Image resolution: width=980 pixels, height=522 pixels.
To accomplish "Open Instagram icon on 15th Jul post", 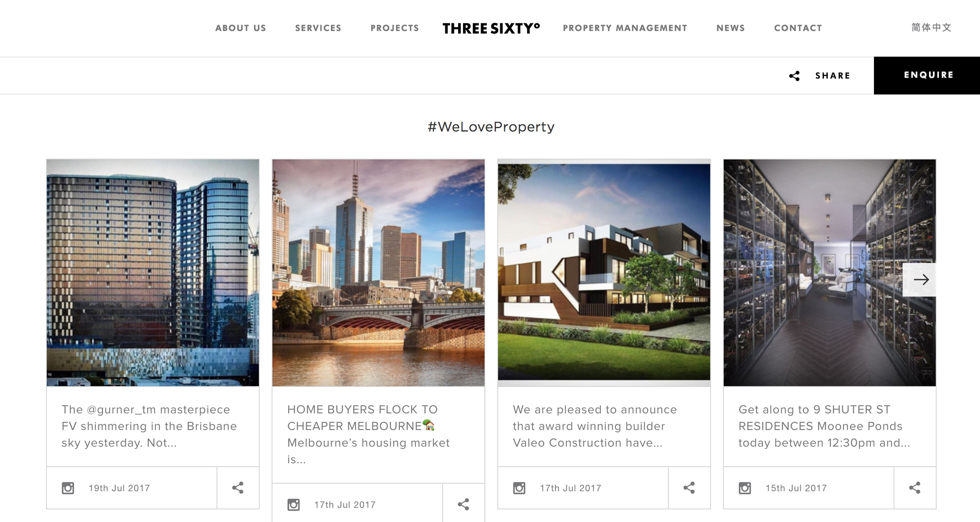I will 744,488.
